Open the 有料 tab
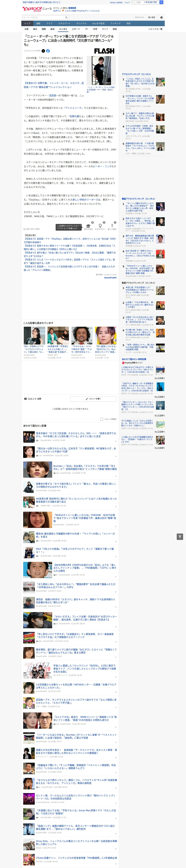 pyautogui.click(x=128, y=23)
